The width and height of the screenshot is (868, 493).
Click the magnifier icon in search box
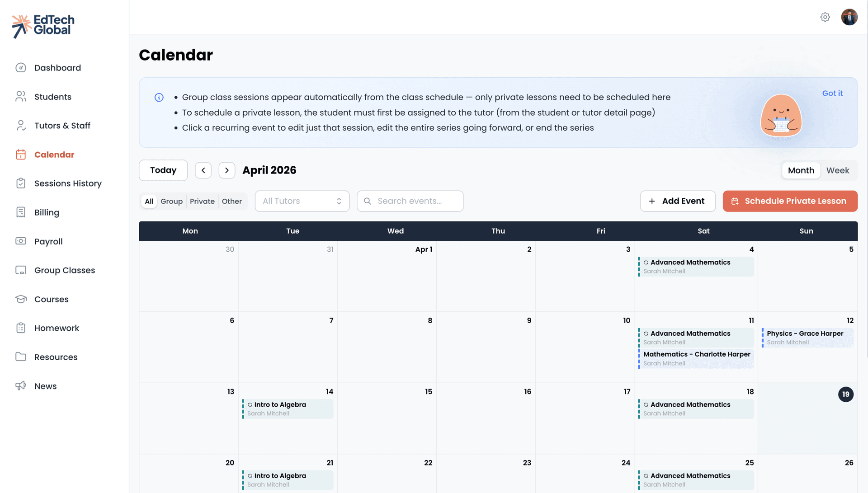[368, 201]
